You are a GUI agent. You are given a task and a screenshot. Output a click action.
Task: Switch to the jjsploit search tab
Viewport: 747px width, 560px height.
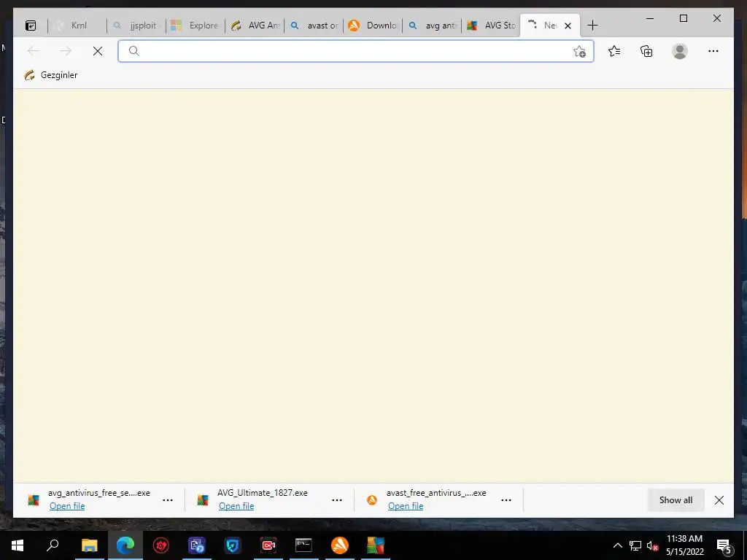136,26
